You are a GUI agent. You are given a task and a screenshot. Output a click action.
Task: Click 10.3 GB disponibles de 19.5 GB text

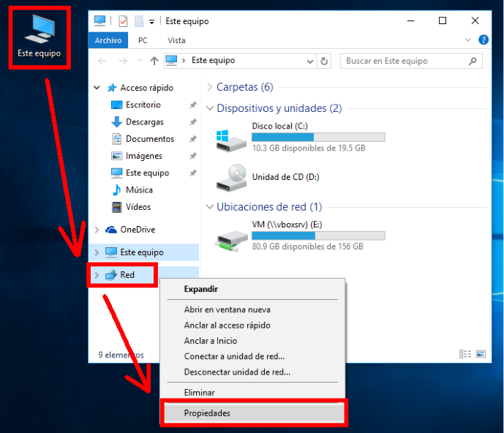[x=309, y=148]
